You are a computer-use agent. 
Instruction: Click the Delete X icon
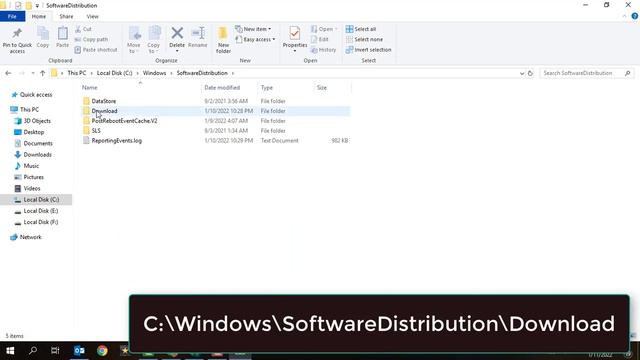(177, 33)
